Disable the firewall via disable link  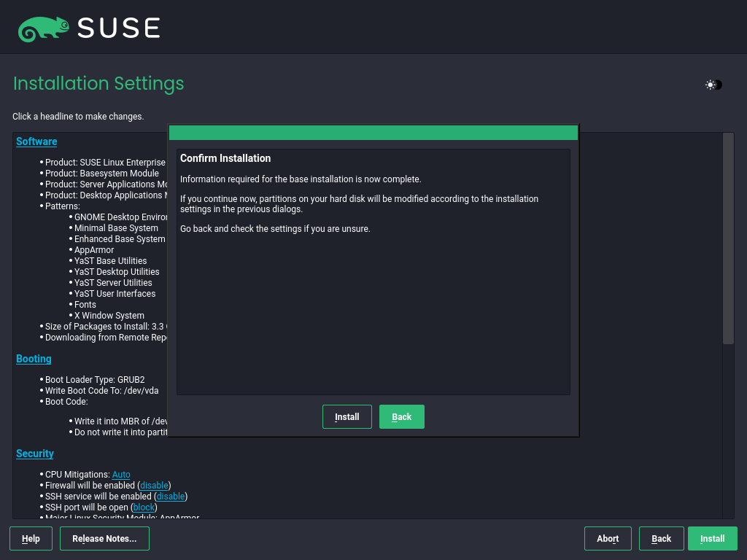click(x=155, y=486)
